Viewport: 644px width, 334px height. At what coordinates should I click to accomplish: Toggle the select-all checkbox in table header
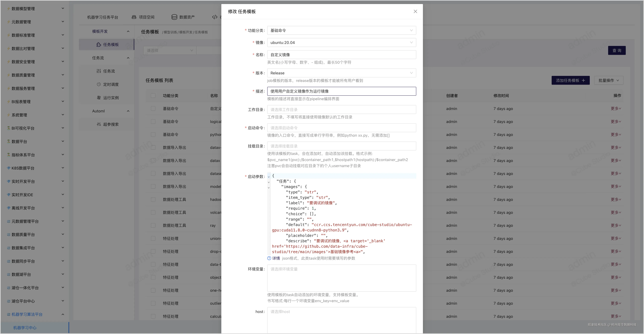pos(153,96)
